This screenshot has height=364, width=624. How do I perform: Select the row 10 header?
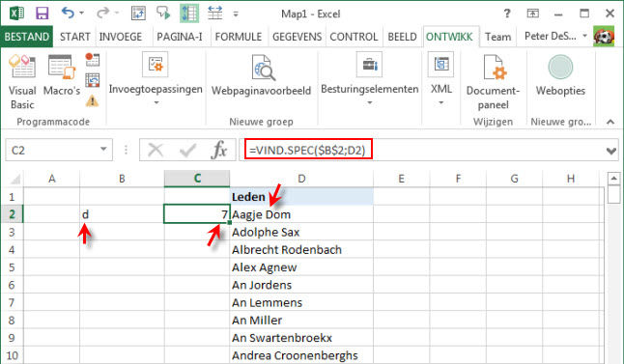tap(12, 355)
